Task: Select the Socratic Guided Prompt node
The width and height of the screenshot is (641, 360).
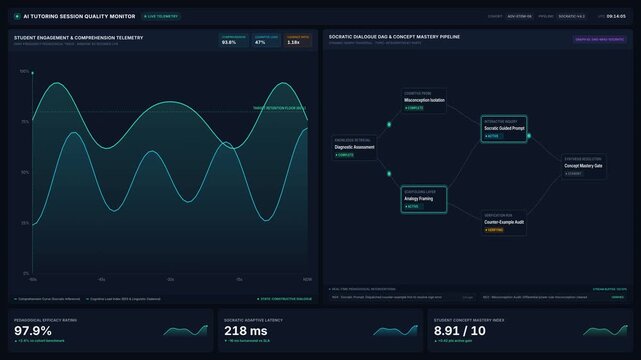Action: point(504,129)
